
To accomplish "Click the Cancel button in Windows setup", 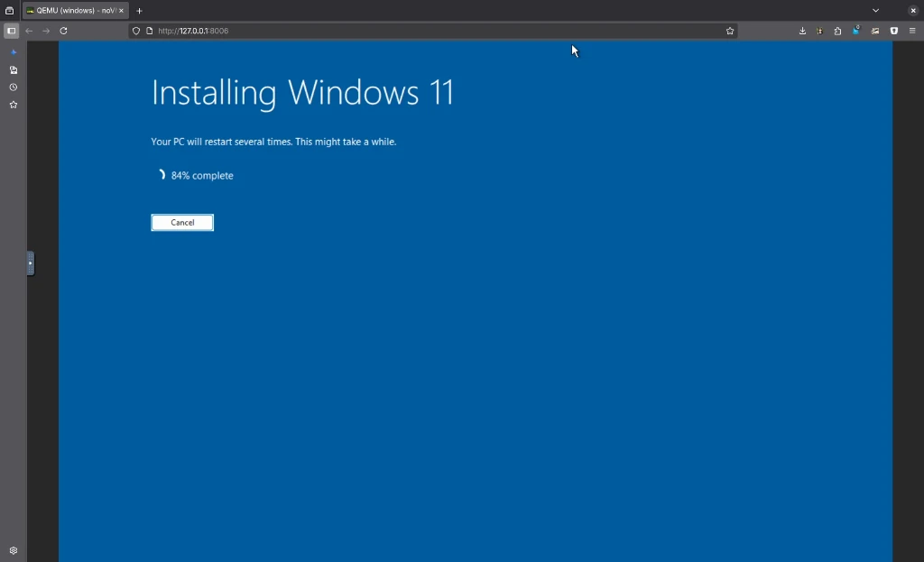I will 182,223.
